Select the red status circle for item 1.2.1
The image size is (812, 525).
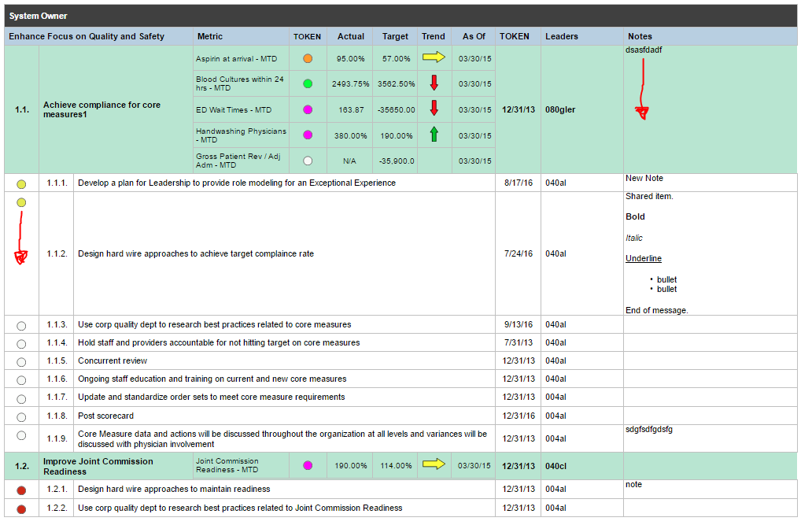coord(21,490)
